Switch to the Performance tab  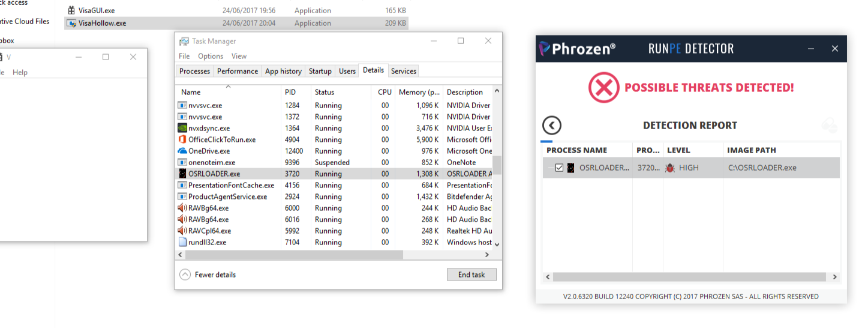tap(238, 71)
